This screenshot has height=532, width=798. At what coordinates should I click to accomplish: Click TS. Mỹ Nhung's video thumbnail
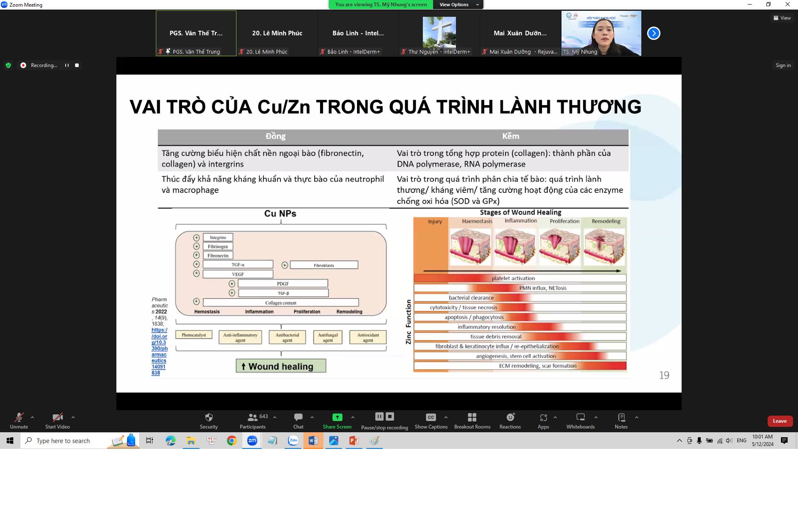pyautogui.click(x=601, y=33)
